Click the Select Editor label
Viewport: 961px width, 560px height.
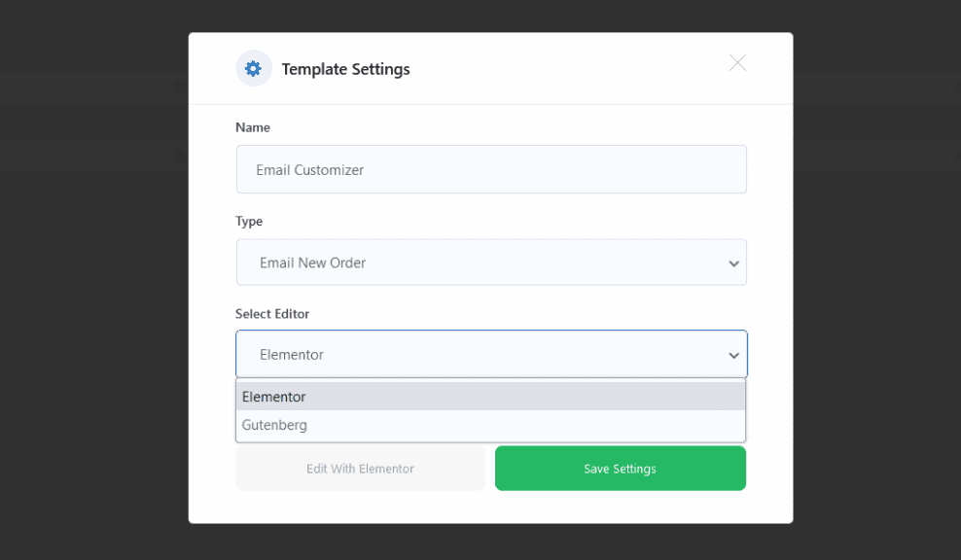point(272,314)
